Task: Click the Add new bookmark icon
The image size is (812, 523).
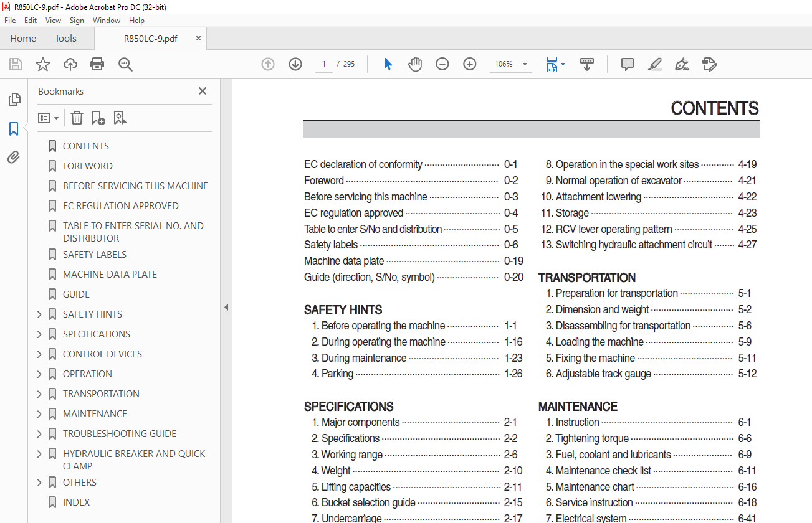Action: pos(98,118)
